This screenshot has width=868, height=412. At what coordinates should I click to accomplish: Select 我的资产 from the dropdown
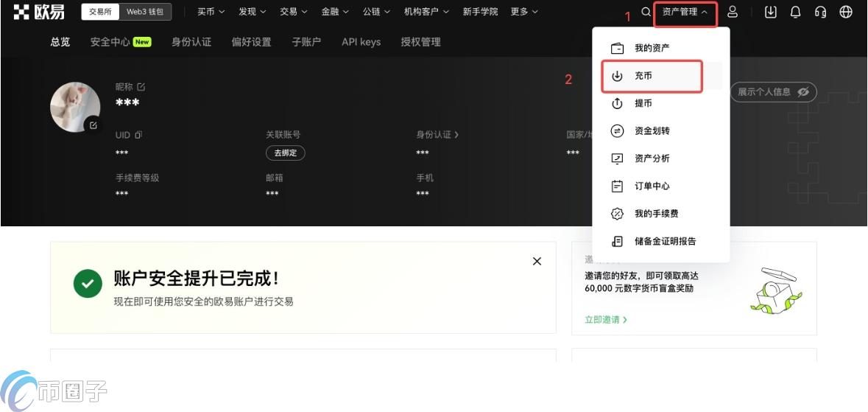point(661,48)
